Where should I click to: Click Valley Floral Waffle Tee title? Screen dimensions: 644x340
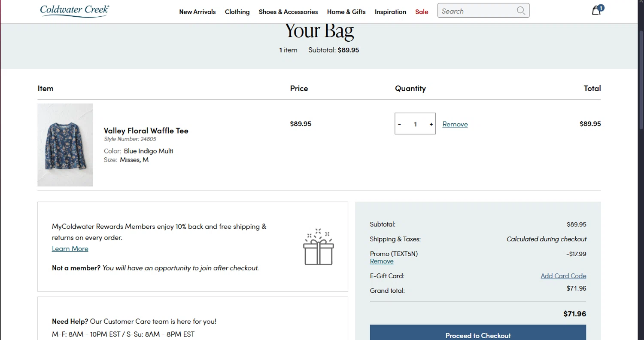tap(146, 131)
